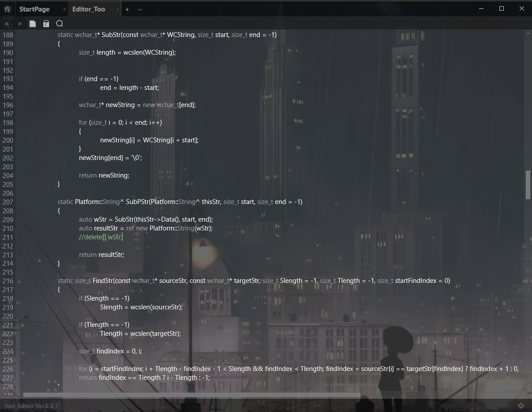Open the tab list dropdown chevron
The image size is (532, 412).
(x=140, y=9)
